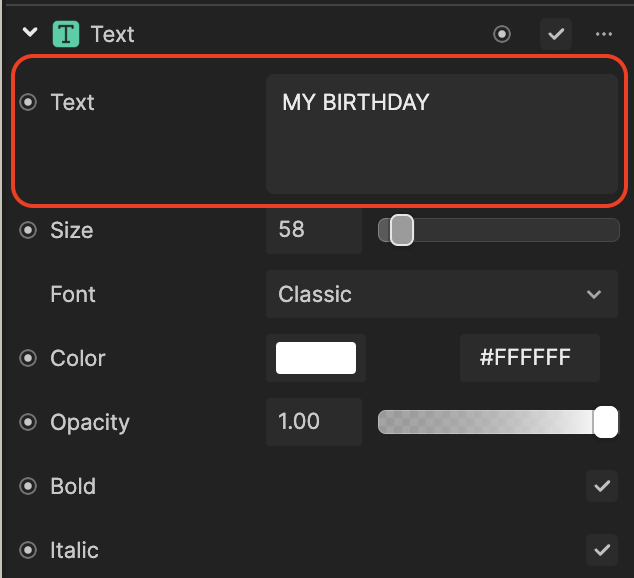The image size is (634, 578).
Task: Open the Font dropdown showing Classic
Action: pos(442,294)
